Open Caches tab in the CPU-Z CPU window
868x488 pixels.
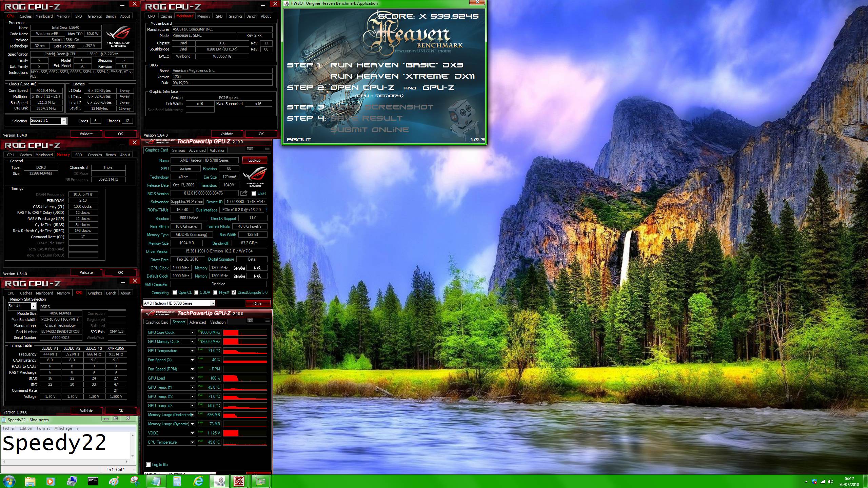[26, 16]
